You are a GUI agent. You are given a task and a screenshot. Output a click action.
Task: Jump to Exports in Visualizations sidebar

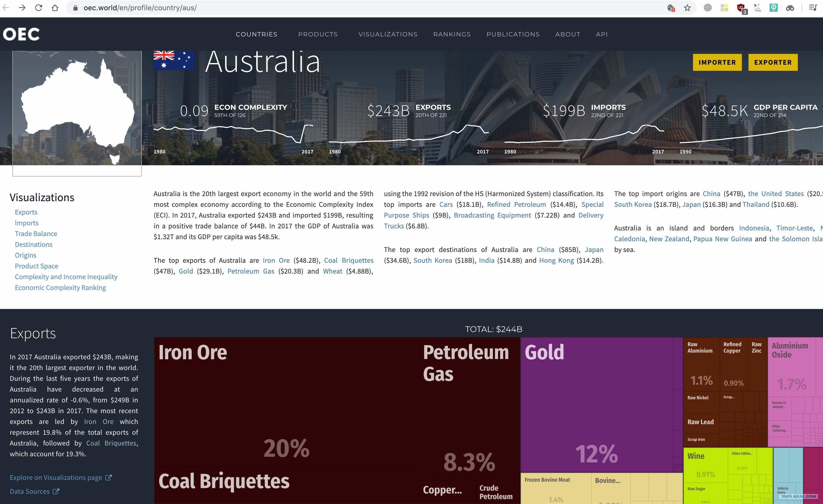[26, 212]
